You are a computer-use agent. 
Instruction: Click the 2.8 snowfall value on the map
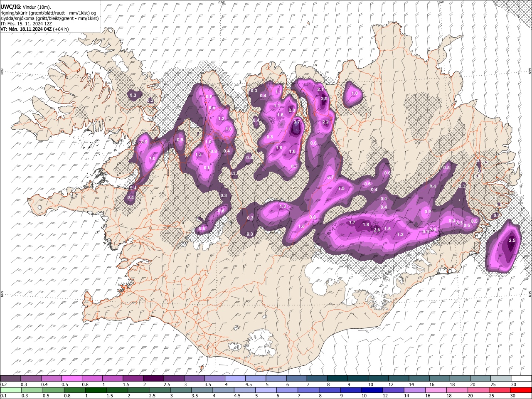[325, 99]
